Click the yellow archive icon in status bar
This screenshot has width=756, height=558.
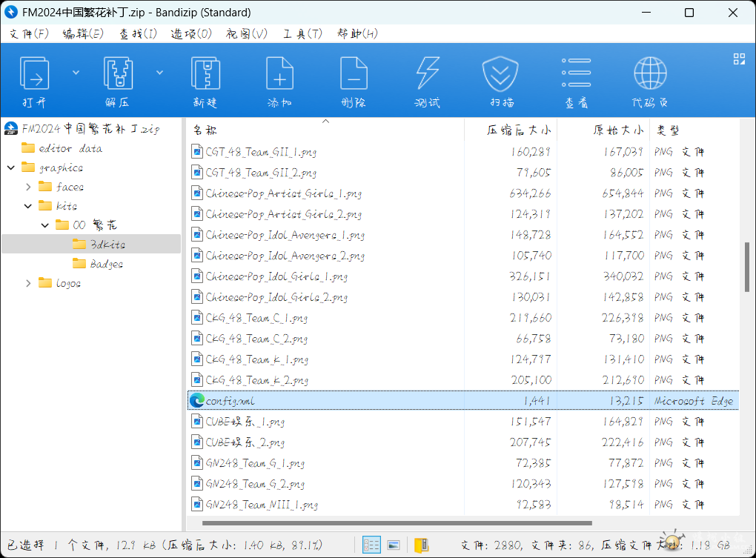click(x=422, y=545)
